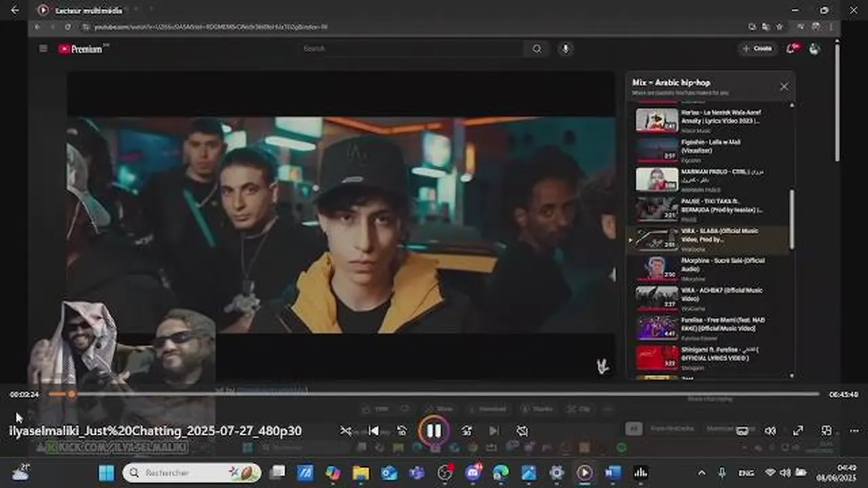Open the network Wi-Fi tray icon

[770, 472]
